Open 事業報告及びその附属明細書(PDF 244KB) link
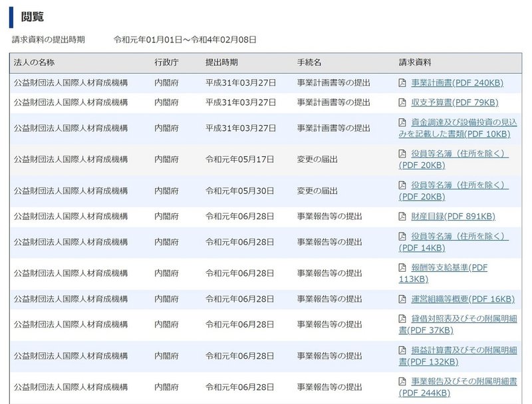 tap(458, 387)
